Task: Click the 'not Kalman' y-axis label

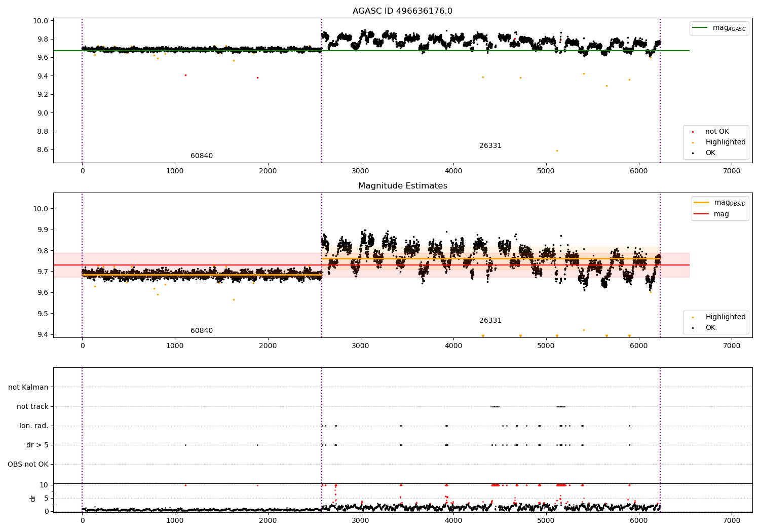Action: click(x=28, y=387)
